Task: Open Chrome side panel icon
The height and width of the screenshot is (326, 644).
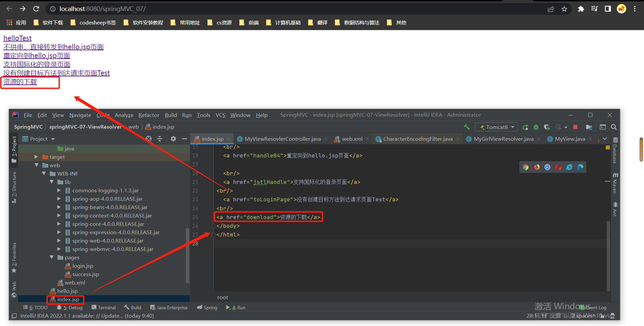Action: 608,9
